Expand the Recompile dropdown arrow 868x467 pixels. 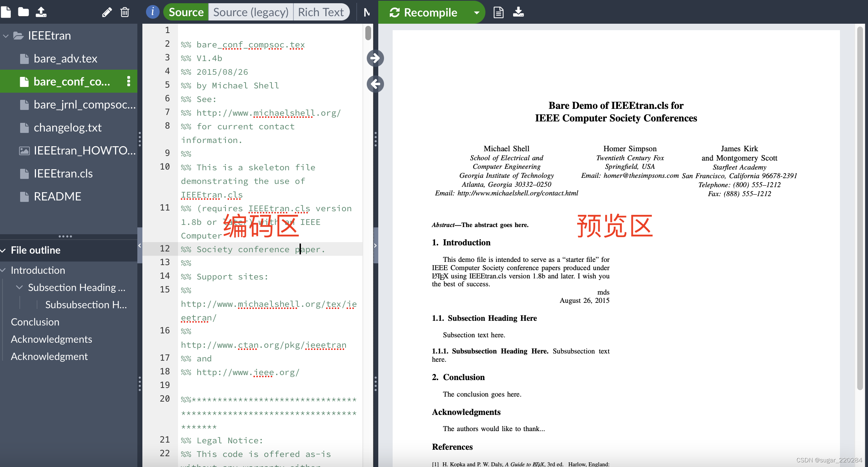(475, 12)
